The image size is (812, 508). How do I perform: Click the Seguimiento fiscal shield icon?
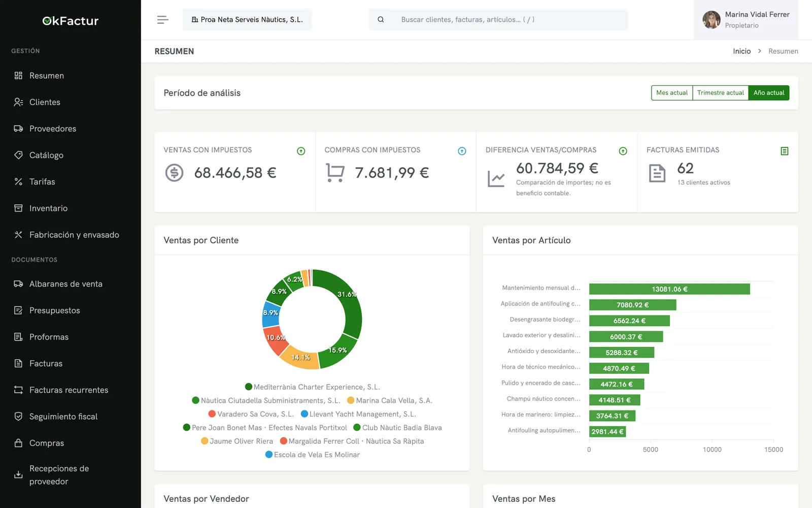pyautogui.click(x=18, y=417)
